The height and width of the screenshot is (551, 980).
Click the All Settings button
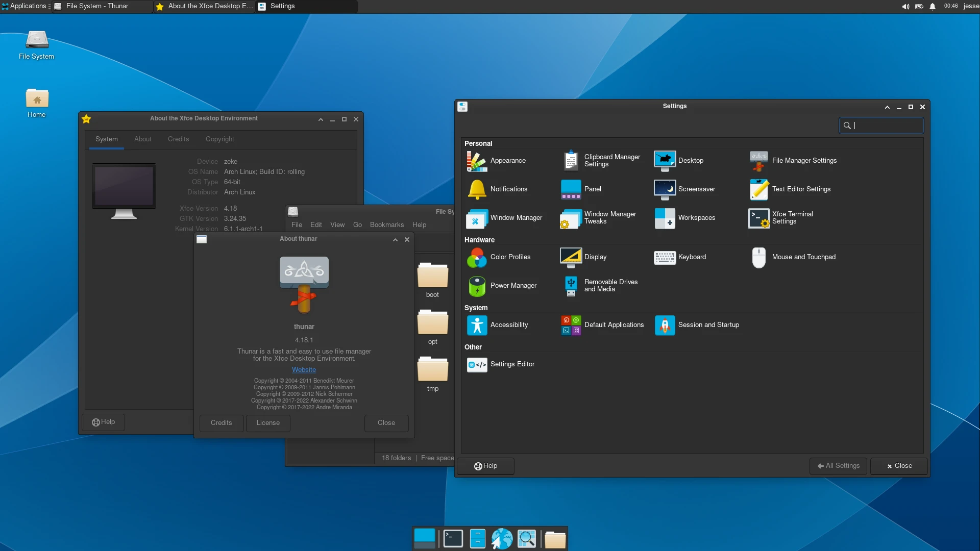(838, 466)
